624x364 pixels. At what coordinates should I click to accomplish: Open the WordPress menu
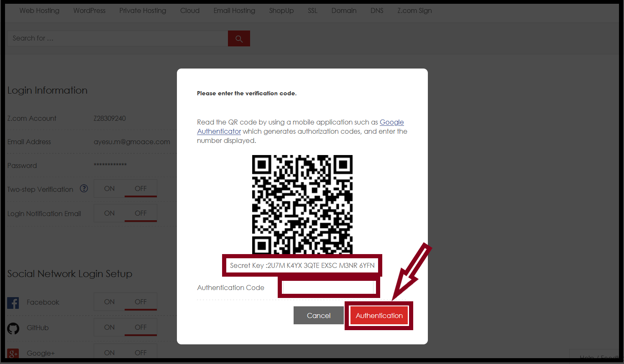(90, 10)
